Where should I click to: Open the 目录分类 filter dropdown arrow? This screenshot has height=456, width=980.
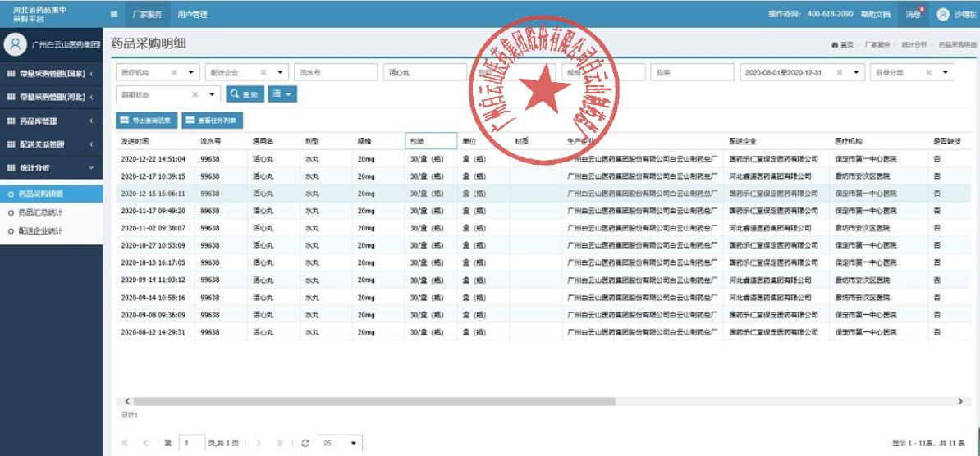[946, 72]
